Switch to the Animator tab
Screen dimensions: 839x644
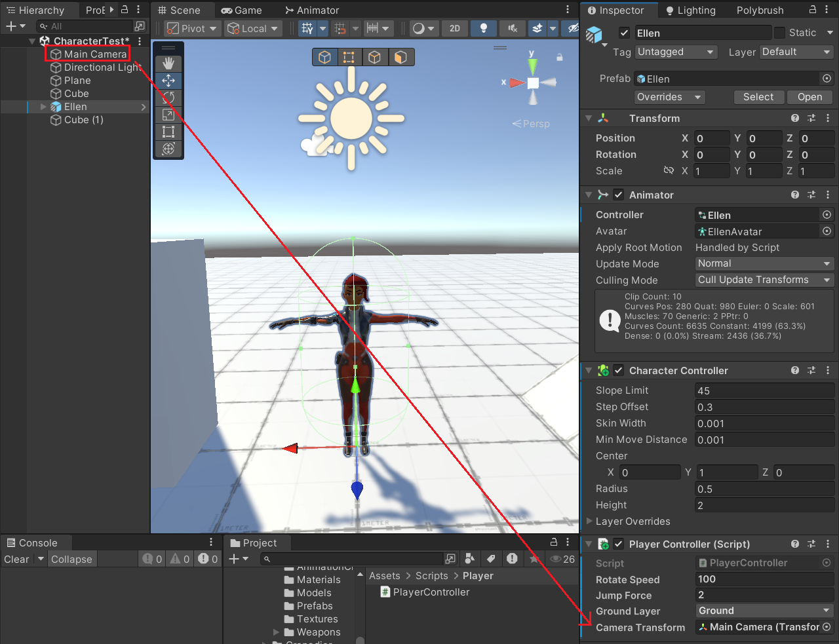coord(312,10)
